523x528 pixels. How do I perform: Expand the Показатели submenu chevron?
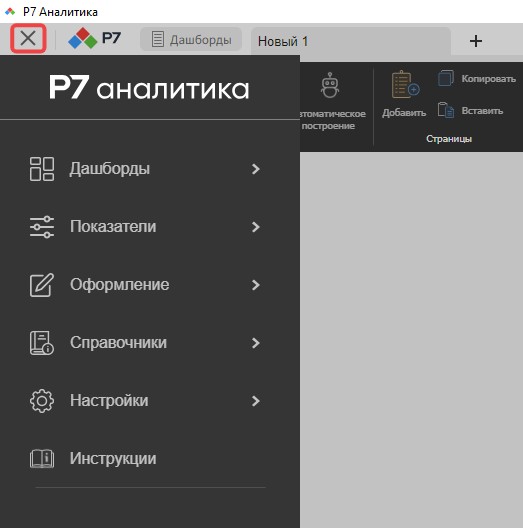(256, 227)
